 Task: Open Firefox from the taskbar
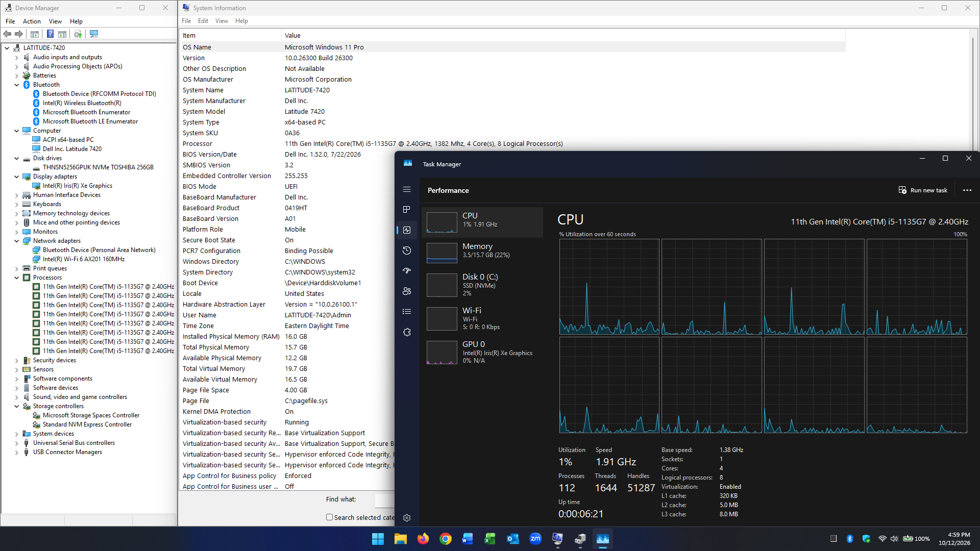(423, 539)
